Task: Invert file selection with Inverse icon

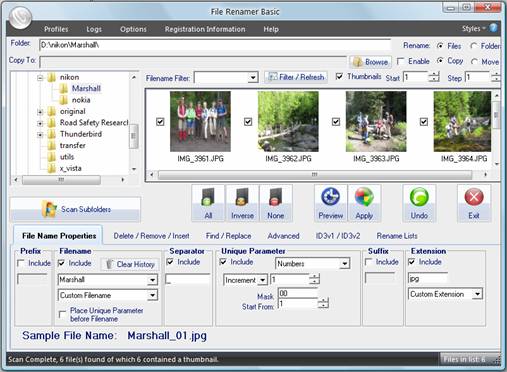Action: click(x=242, y=203)
